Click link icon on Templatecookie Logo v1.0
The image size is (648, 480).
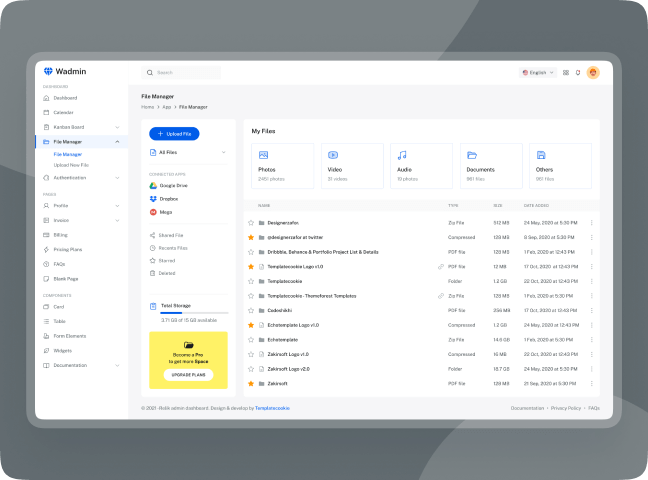(441, 267)
